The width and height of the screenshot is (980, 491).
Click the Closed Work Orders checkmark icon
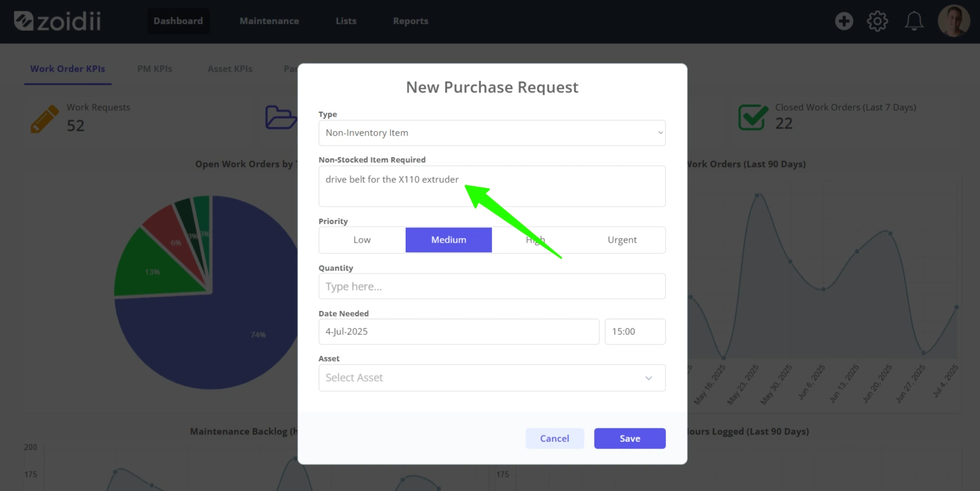[753, 117]
